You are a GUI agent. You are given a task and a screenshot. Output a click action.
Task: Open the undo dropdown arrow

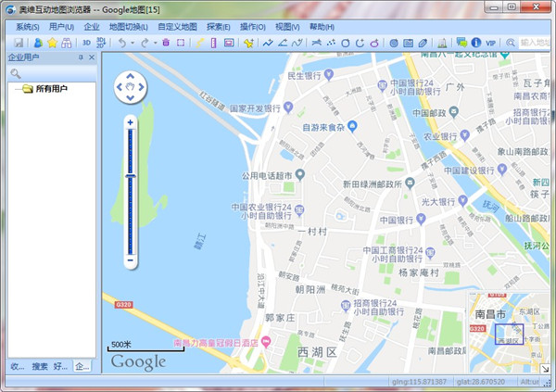coord(133,43)
